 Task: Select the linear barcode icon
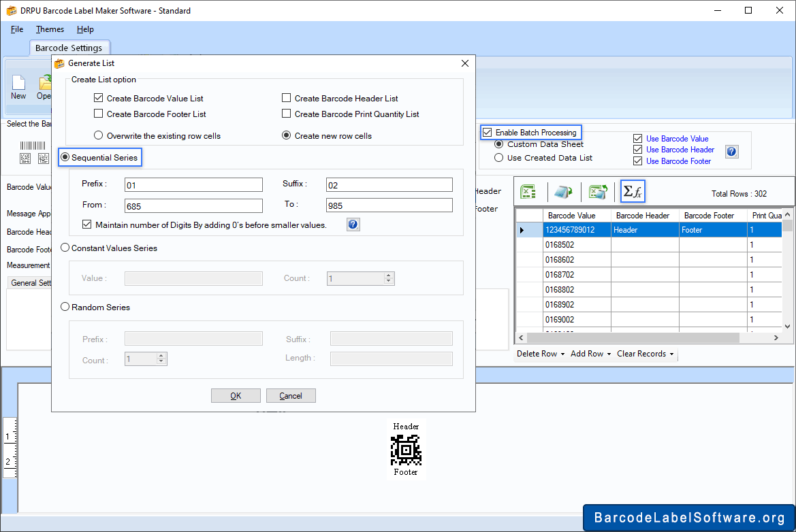click(33, 146)
